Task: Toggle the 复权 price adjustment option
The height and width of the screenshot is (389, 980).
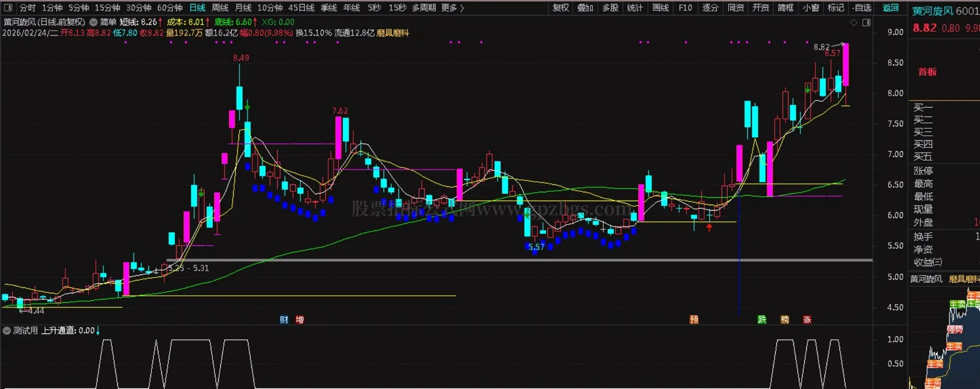Action: click(x=561, y=8)
